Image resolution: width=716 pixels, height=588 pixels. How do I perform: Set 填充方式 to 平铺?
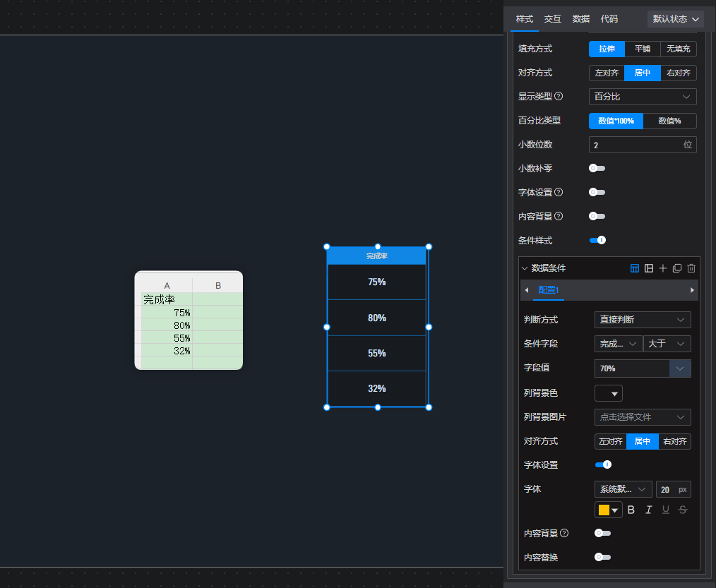pyautogui.click(x=643, y=49)
